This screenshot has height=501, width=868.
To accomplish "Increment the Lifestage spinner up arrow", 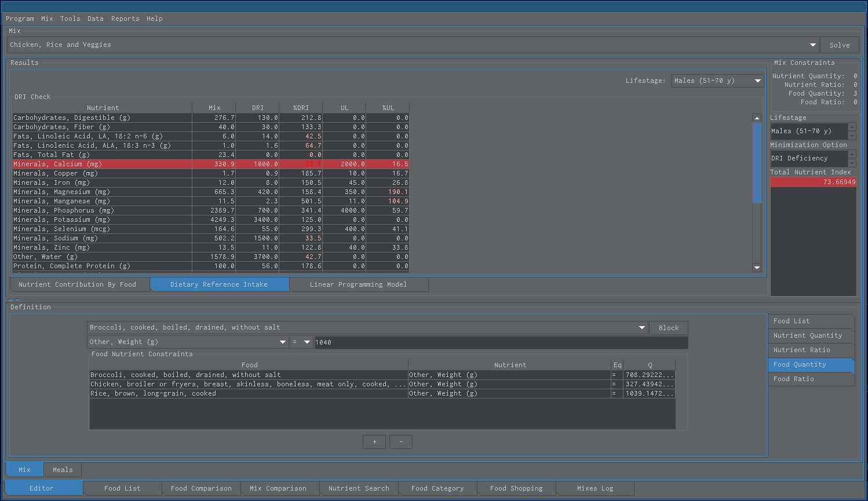I will (x=852, y=127).
